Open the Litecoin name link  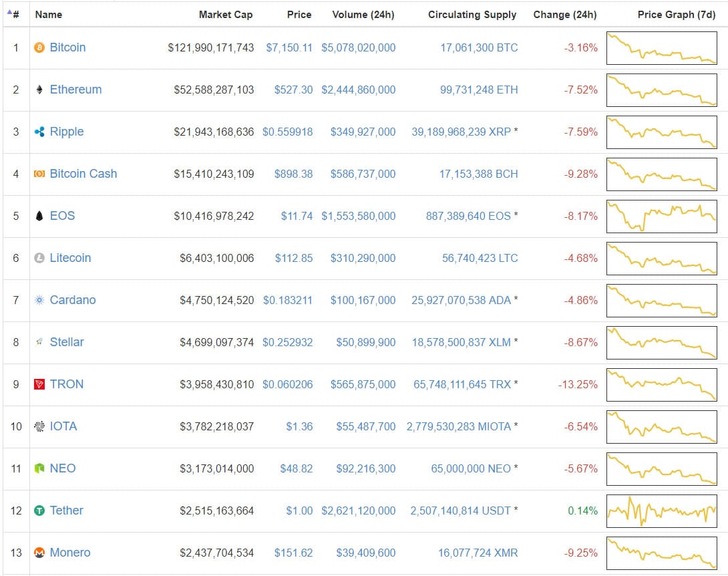71,258
